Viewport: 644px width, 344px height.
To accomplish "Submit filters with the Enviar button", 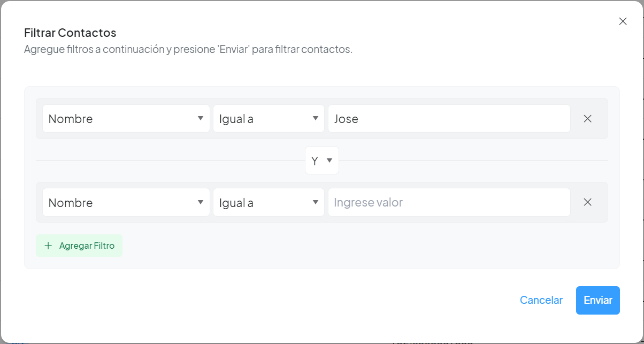I will click(x=597, y=300).
